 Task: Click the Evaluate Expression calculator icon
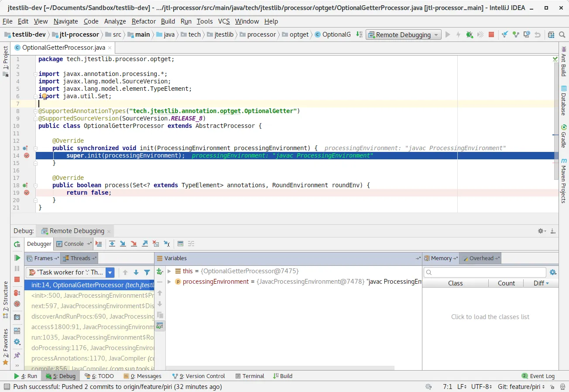[x=180, y=244]
